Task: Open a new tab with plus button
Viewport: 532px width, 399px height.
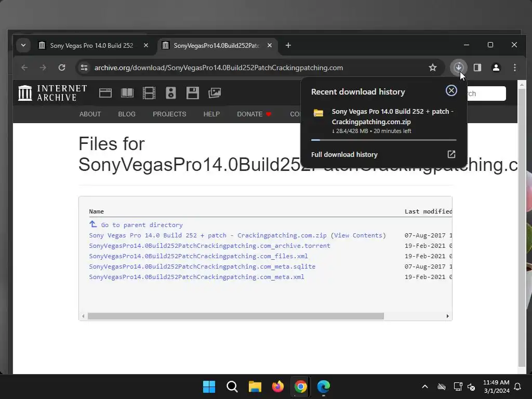Action: [288, 45]
